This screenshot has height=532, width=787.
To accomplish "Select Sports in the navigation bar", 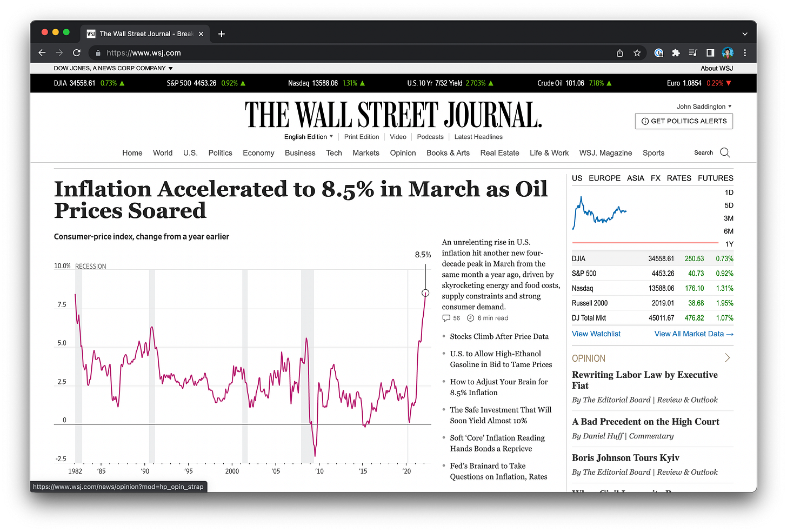I will pyautogui.click(x=653, y=153).
